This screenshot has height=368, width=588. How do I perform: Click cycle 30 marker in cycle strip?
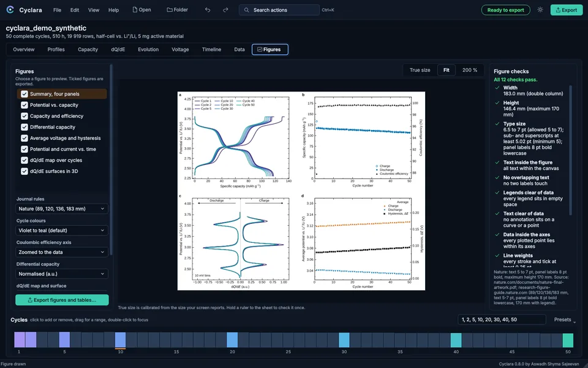[x=344, y=340]
